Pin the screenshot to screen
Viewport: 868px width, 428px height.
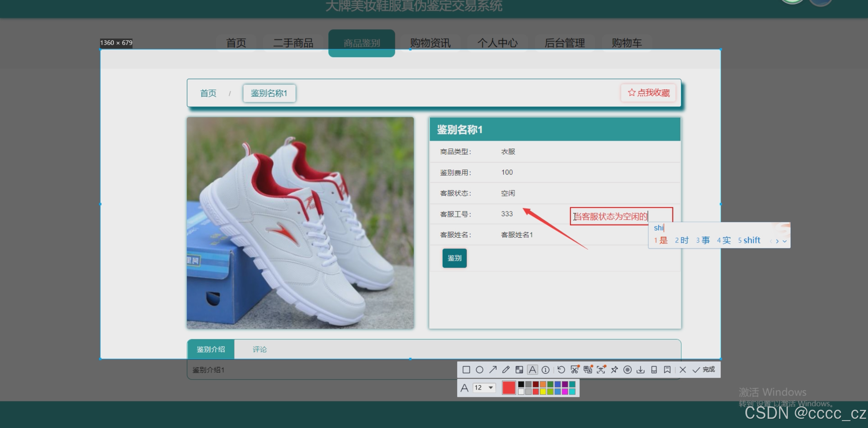pyautogui.click(x=614, y=370)
